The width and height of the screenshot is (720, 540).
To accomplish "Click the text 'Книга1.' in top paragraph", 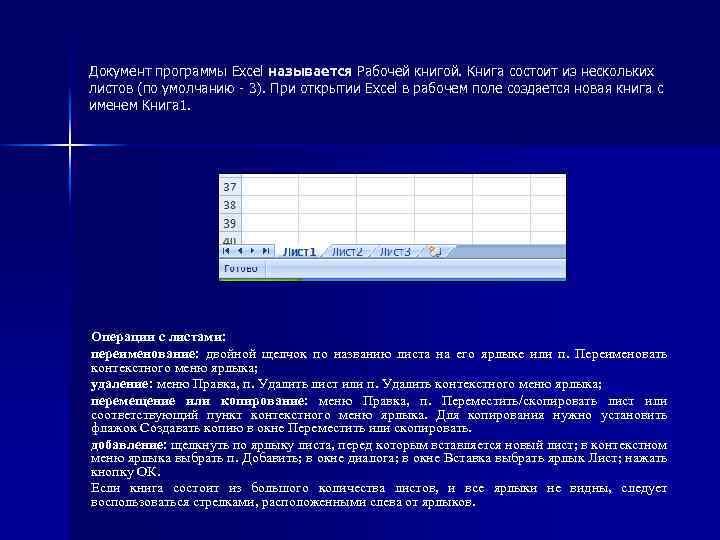I will [x=166, y=106].
